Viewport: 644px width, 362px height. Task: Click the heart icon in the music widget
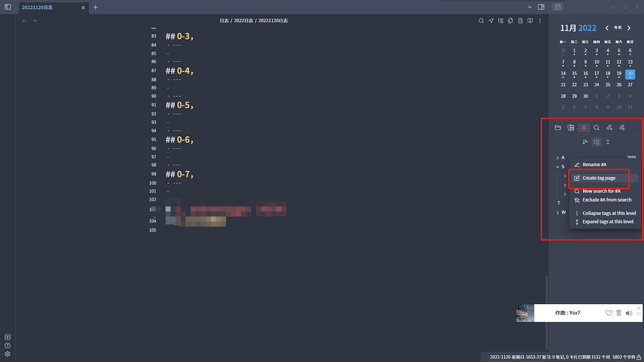(609, 313)
